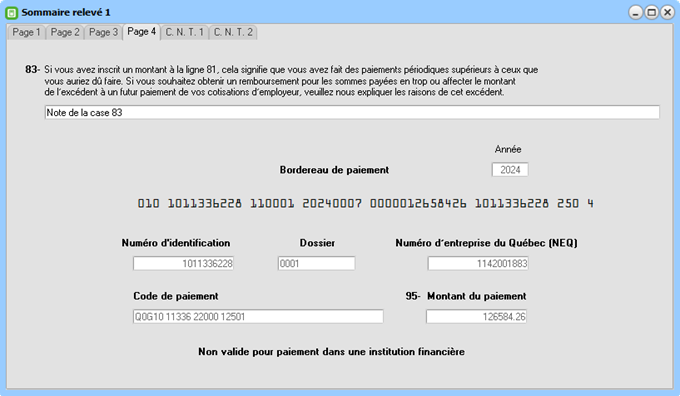Screen dimensions: 680x396
Task: Click the line 83 instruction paragraph
Action: point(291,81)
